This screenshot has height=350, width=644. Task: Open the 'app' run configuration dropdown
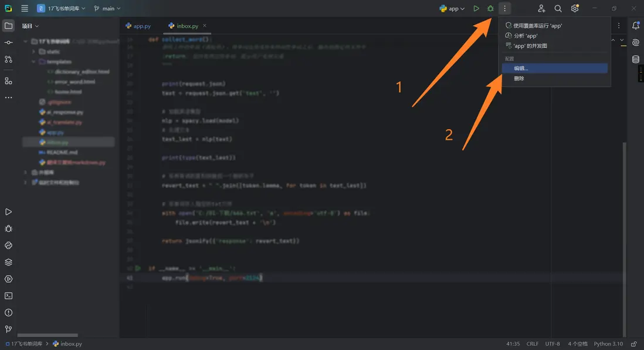click(452, 8)
